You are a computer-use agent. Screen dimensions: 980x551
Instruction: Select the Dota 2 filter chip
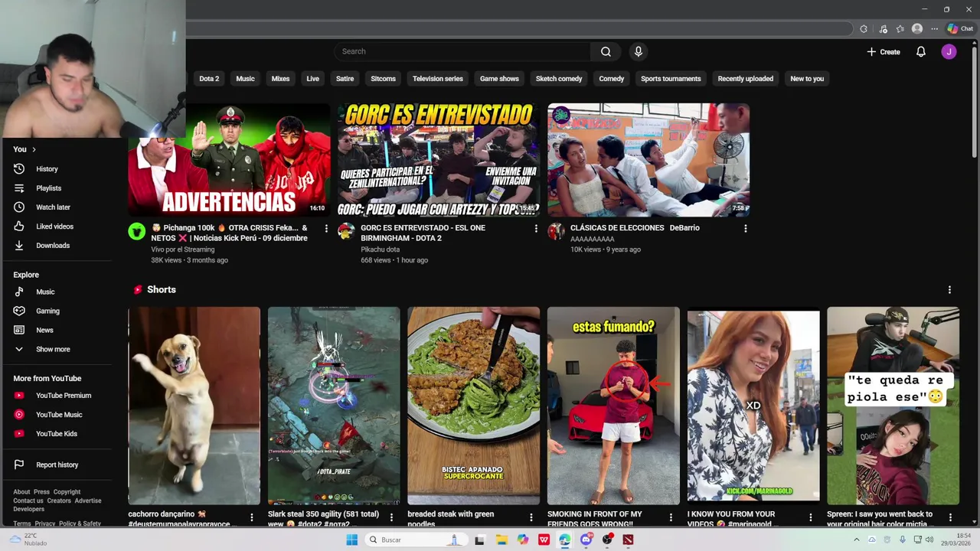pyautogui.click(x=209, y=79)
